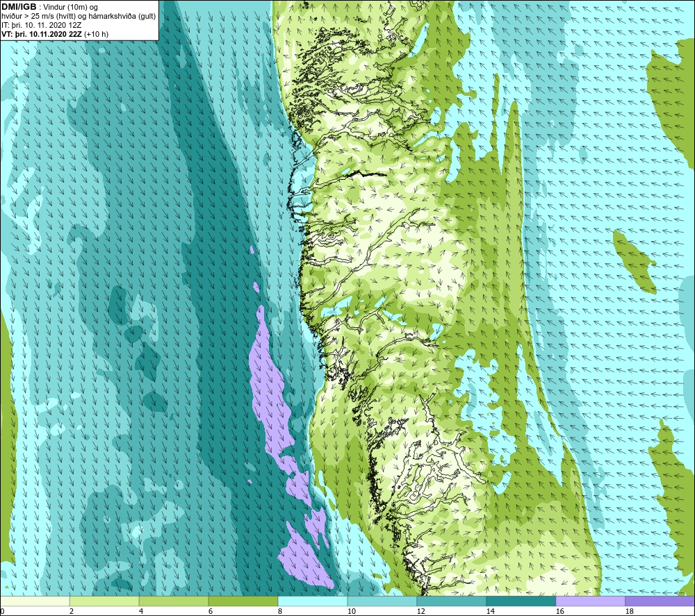Screen dimensions: 695x616
Task: Click the darker purple legend swatch above 18
Action: (660, 601)
